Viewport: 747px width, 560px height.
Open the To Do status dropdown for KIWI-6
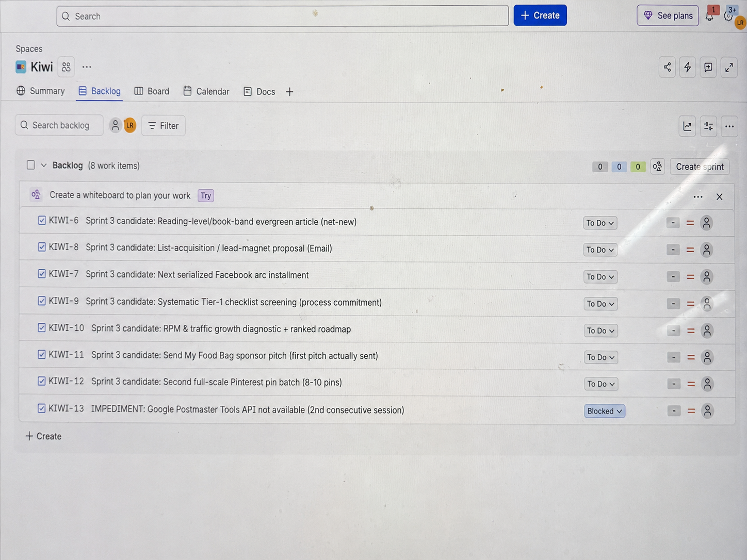point(600,223)
